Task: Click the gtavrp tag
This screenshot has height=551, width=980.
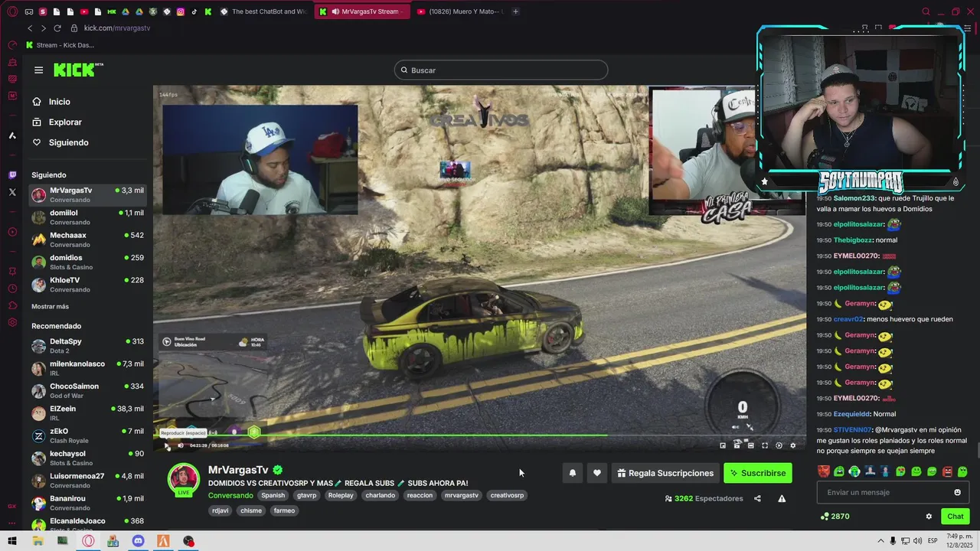Action: (307, 495)
